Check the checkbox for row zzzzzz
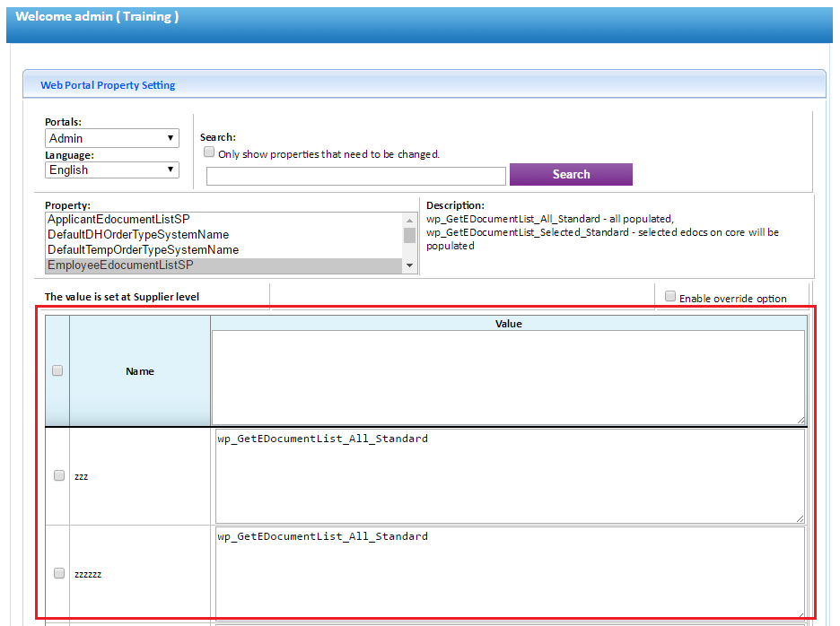Screen dimensions: 840x626 (59, 573)
